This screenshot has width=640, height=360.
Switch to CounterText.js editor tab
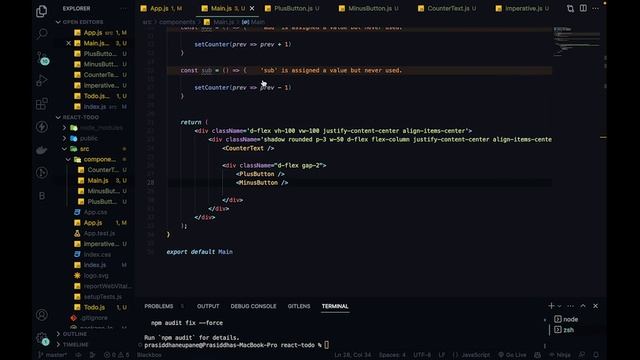(x=447, y=9)
